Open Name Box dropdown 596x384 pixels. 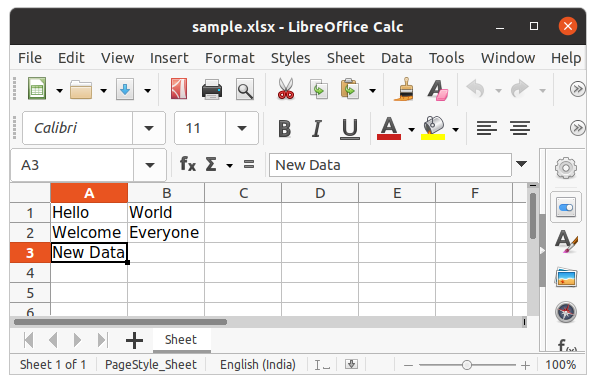click(x=150, y=165)
